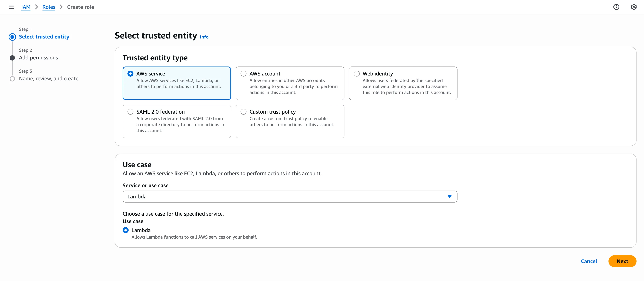Go to IAM breadcrumb link
This screenshot has width=644, height=281.
(26, 7)
